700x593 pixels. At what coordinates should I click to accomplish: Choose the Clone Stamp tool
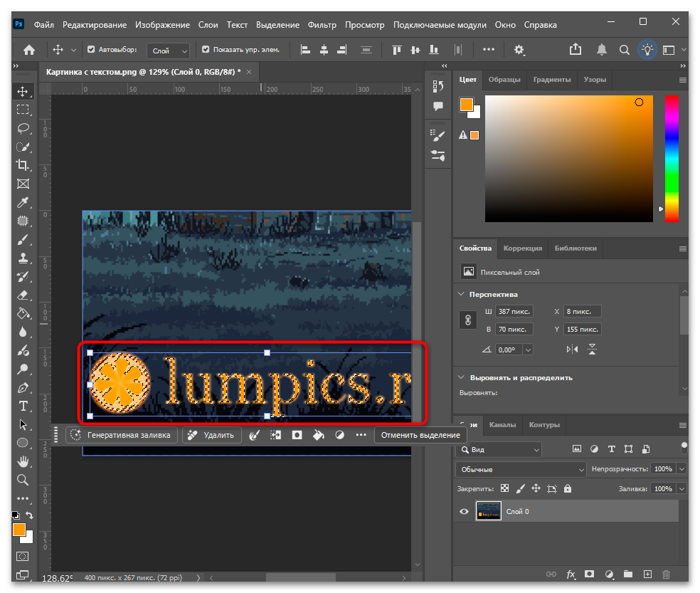pos(23,258)
